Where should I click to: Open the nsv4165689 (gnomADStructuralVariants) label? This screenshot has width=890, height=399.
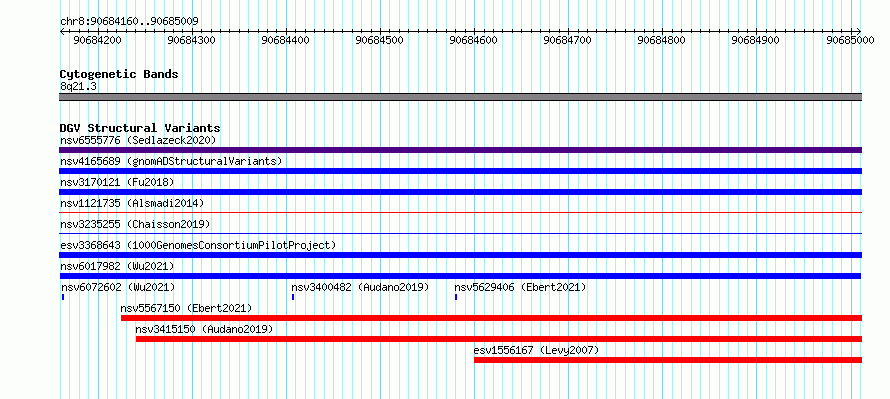pyautogui.click(x=171, y=161)
